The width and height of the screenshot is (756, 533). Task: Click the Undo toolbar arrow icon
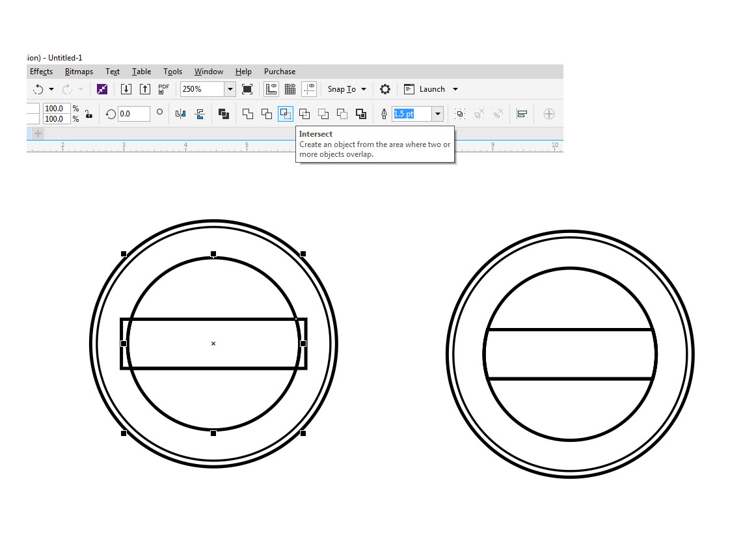pos(37,89)
